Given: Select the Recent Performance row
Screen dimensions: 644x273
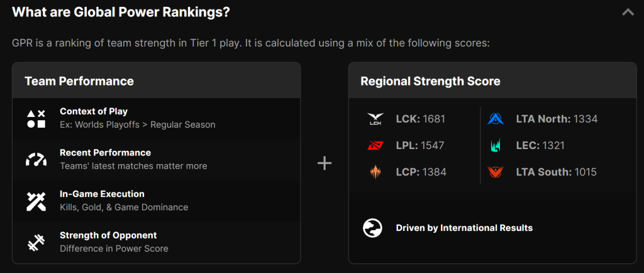Looking at the screenshot, I should [x=156, y=160].
